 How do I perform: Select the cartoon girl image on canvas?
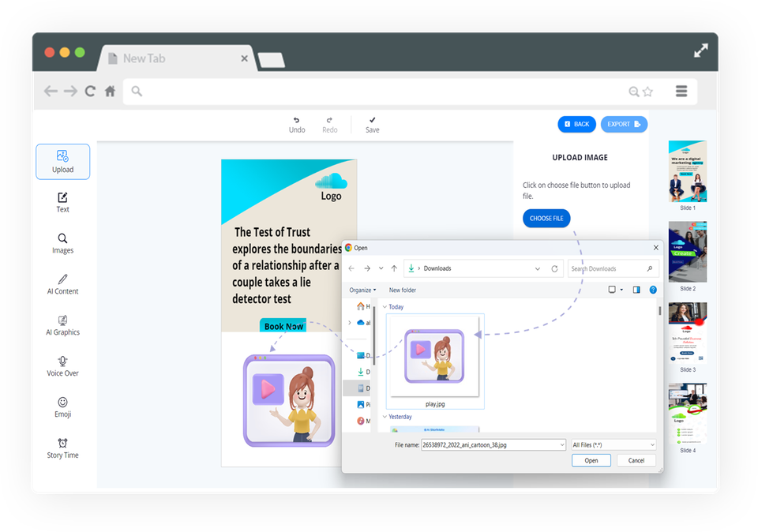tap(289, 400)
